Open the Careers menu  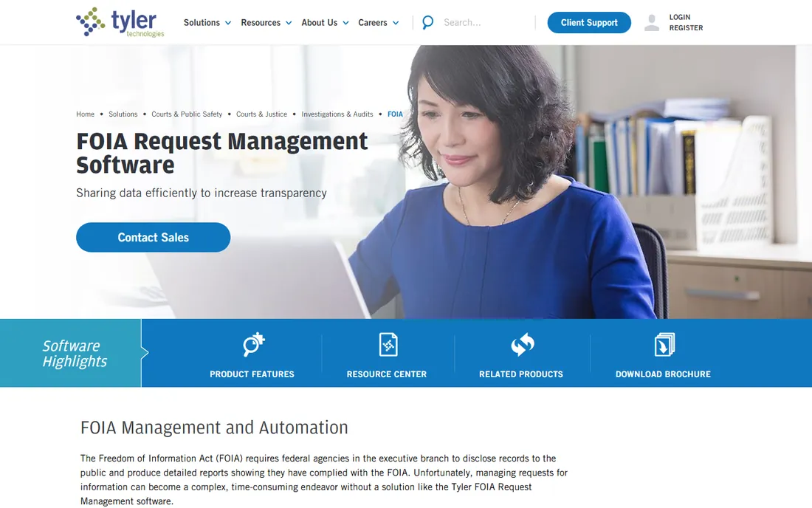tap(372, 23)
